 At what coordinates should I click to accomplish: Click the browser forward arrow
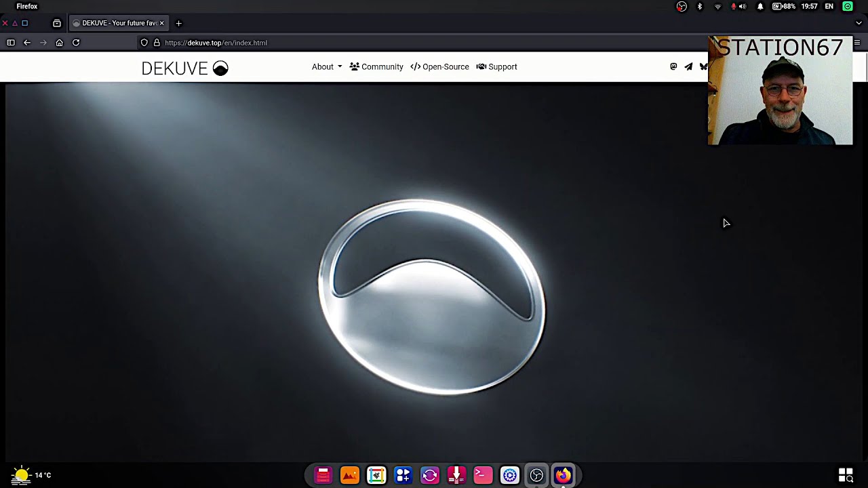pyautogui.click(x=43, y=43)
